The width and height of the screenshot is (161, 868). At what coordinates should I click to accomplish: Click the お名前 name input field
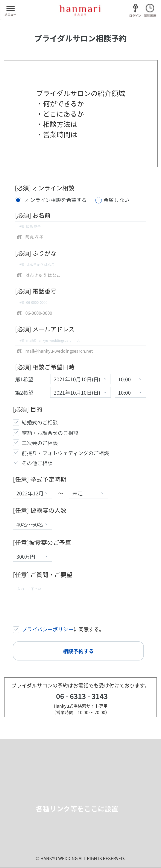click(x=80, y=226)
